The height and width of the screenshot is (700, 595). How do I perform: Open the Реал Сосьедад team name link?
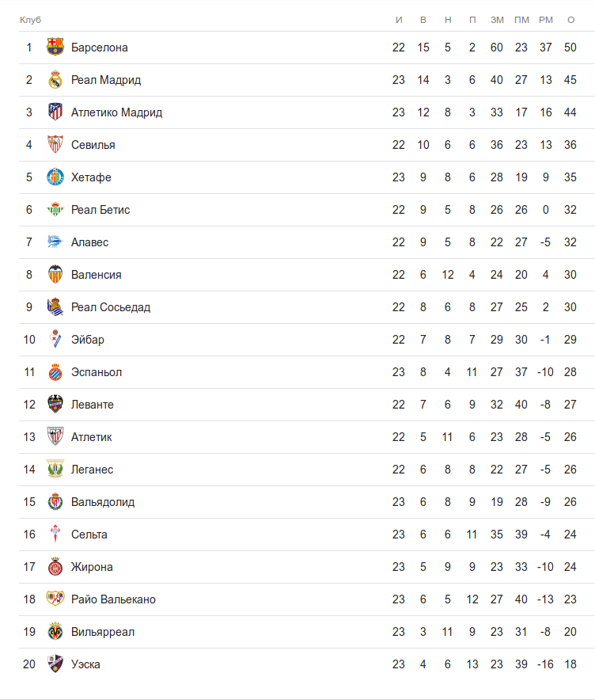[111, 307]
